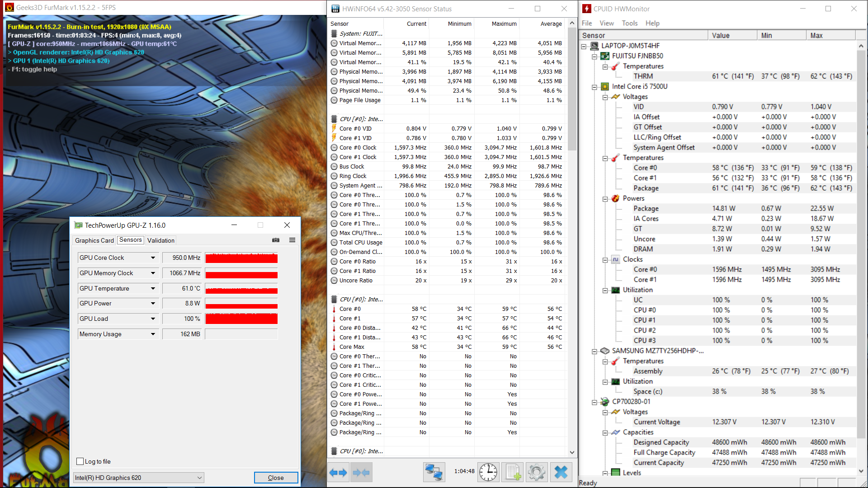Open View menu in HWMonitor
Screen dimensions: 868x488
(x=607, y=23)
